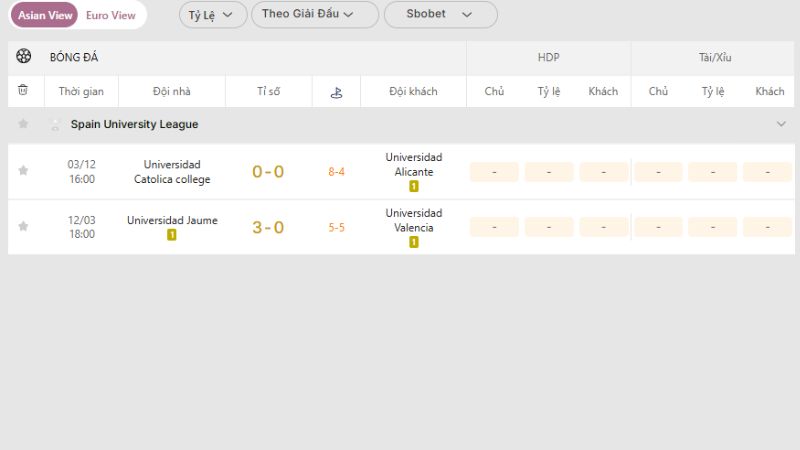Click Universidad Catolica college team name

pos(172,172)
